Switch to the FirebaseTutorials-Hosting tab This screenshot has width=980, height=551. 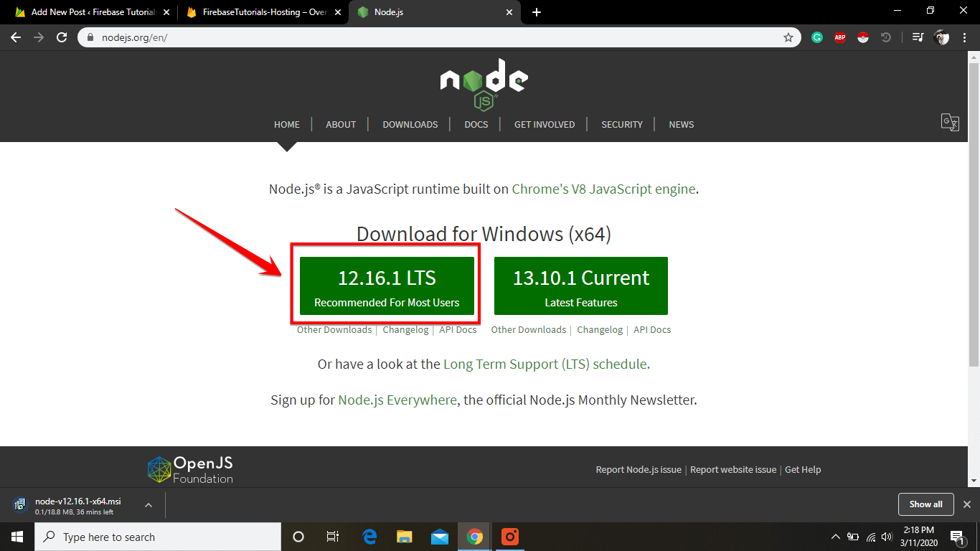pyautogui.click(x=263, y=12)
